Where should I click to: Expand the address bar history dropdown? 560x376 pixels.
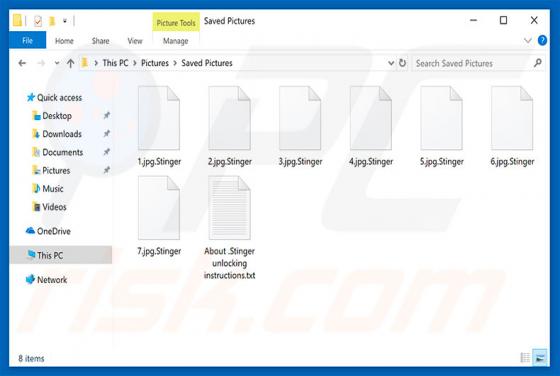point(391,63)
